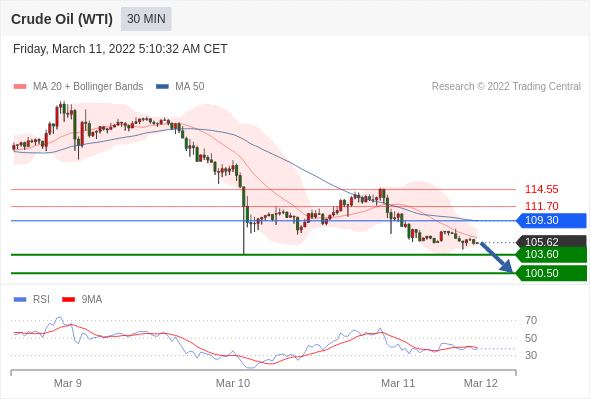The image size is (590, 400).
Task: Toggle the MA 50 legend entry
Action: click(180, 87)
